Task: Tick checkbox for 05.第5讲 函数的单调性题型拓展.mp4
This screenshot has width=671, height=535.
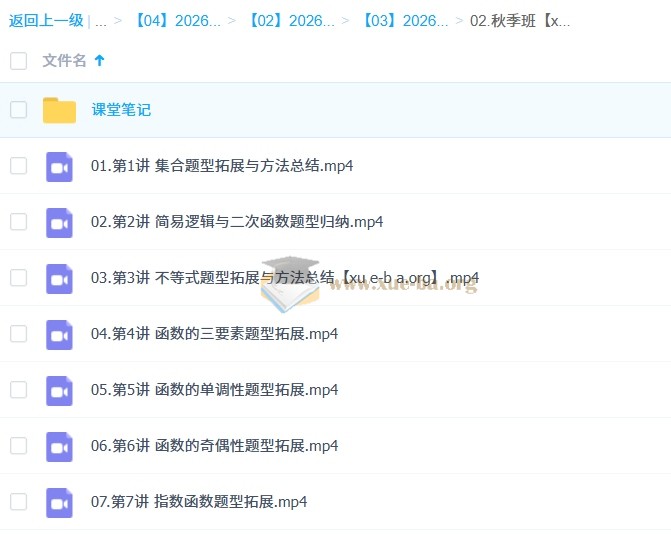Action: pos(18,390)
